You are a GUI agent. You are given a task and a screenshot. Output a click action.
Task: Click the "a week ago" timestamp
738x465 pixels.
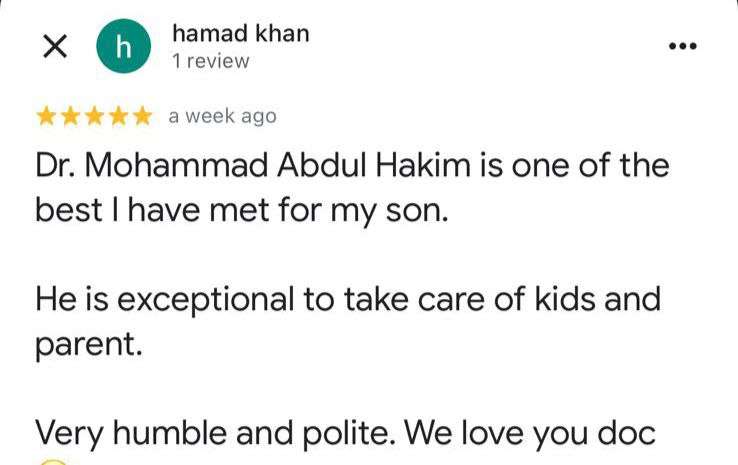(x=222, y=116)
